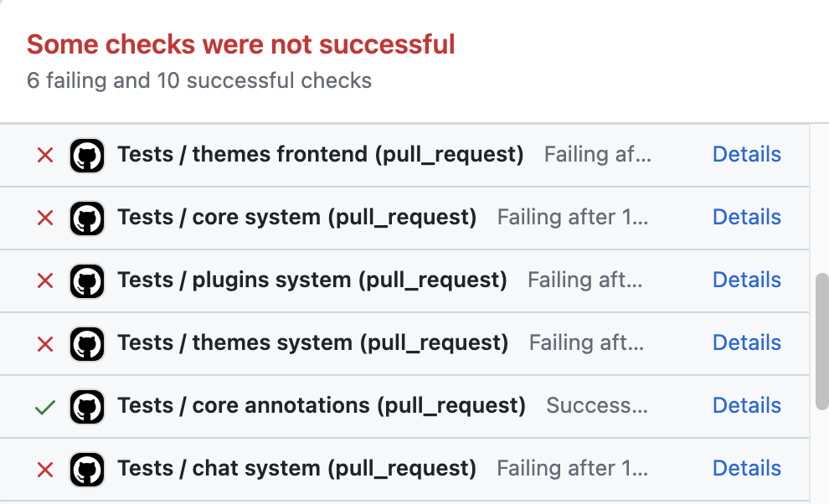Open Details link for core system test
Screen dimensions: 829x504
pyautogui.click(x=747, y=218)
